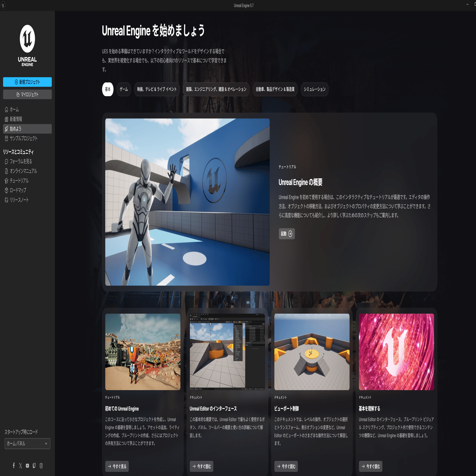The height and width of the screenshot is (476, 476).
Task: Launch the tutorial with the 起動 button
Action: click(286, 233)
